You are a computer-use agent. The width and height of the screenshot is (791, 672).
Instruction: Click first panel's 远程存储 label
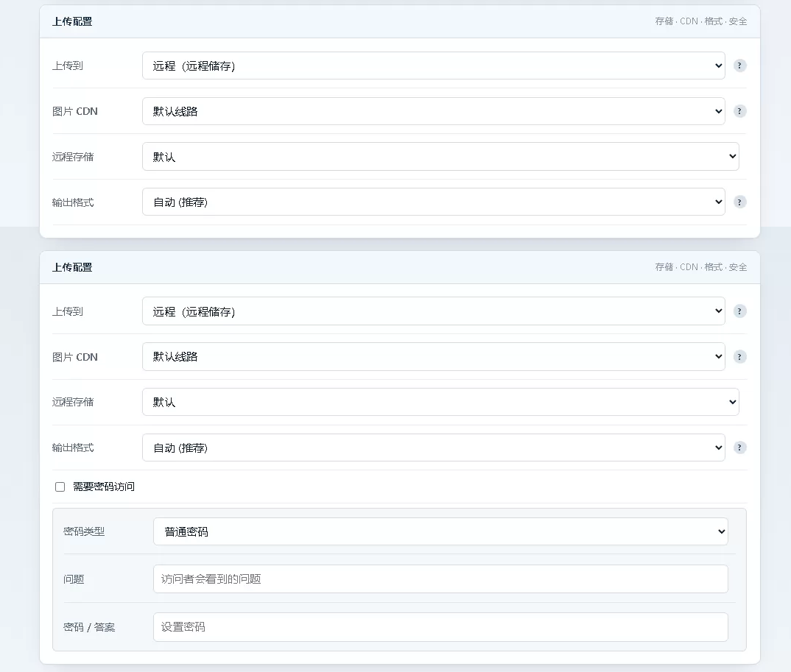coord(73,157)
